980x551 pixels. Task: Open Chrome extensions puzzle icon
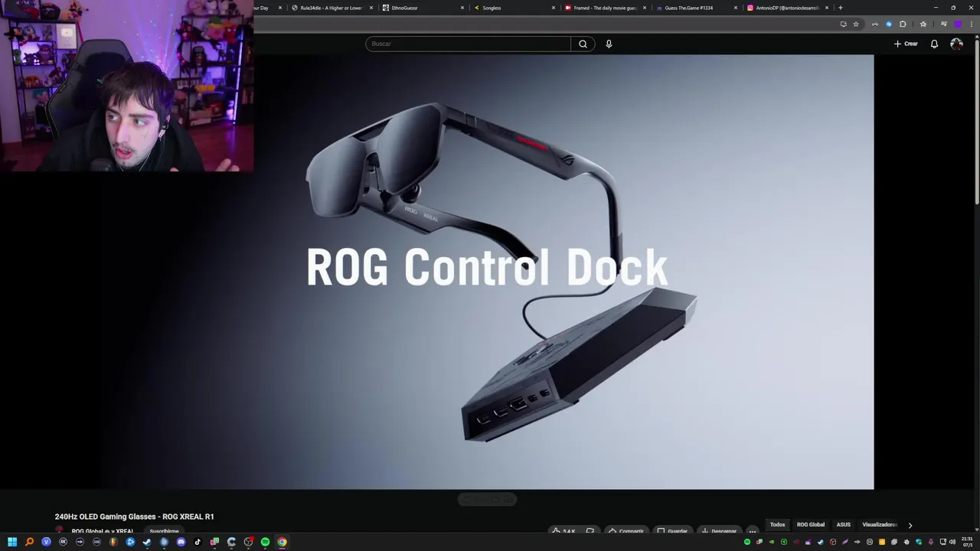(903, 24)
